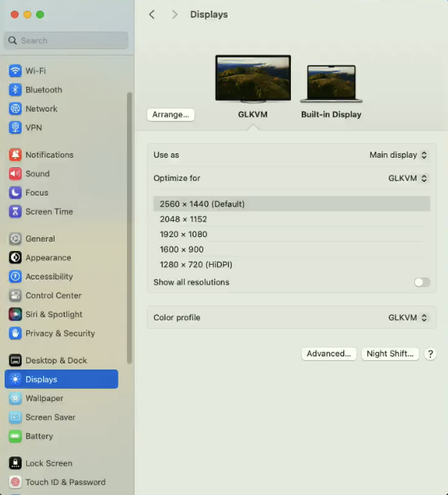Open Wi-Fi settings icon in sidebar
Image resolution: width=448 pixels, height=495 pixels.
coord(15,71)
